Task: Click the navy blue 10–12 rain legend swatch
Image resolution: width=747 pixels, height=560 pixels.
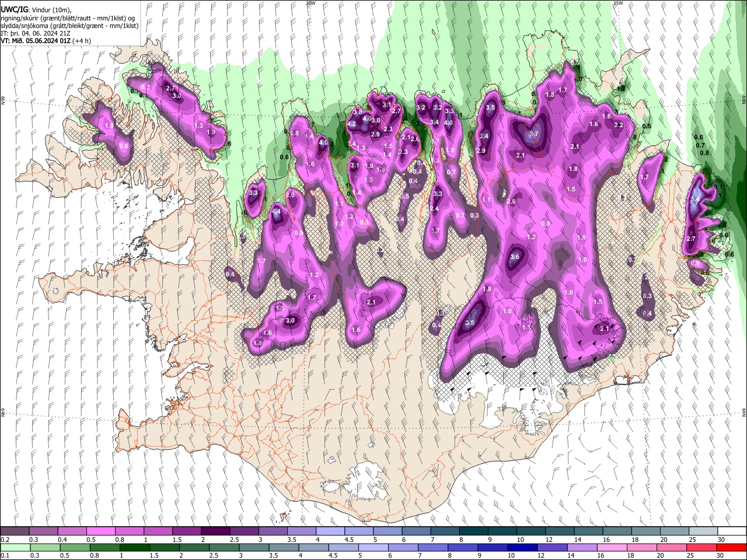Action: click(x=521, y=547)
